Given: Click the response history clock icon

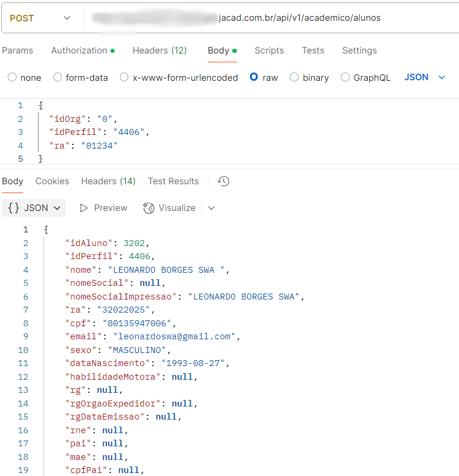Looking at the screenshot, I should pyautogui.click(x=223, y=181).
